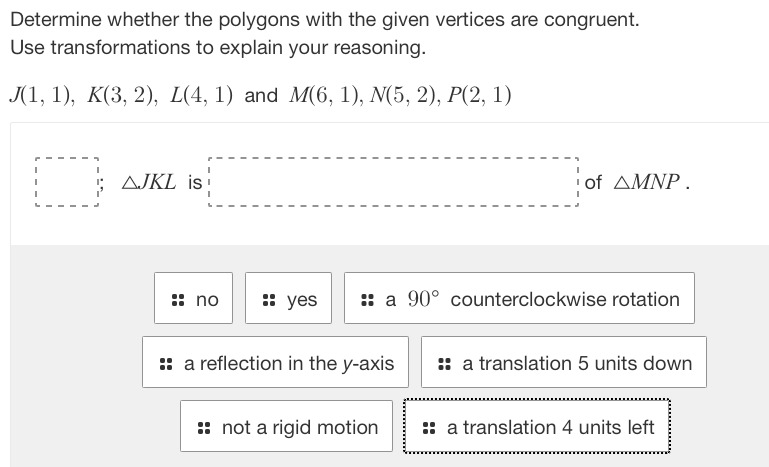Click the triangle MNP label in the sentence
This screenshot has width=769, height=467.
coord(647,182)
